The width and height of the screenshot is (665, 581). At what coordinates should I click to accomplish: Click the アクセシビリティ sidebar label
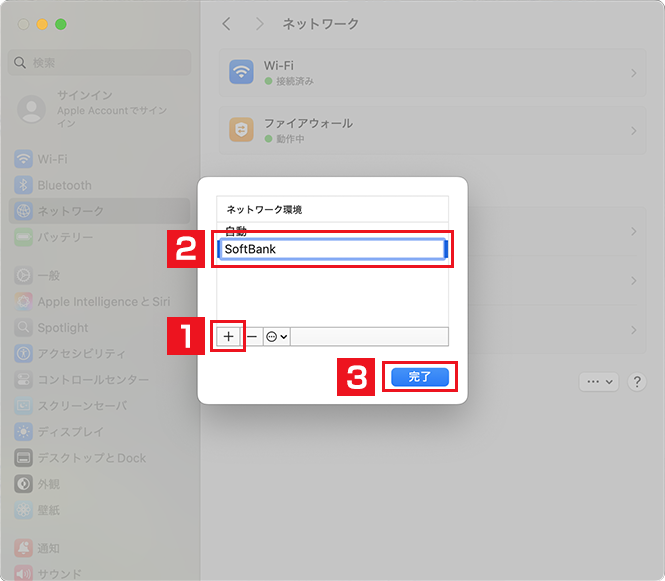coord(82,354)
